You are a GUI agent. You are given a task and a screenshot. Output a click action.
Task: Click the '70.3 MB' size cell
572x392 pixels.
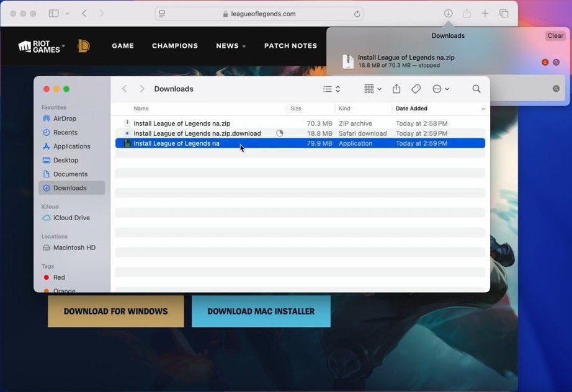pyautogui.click(x=320, y=123)
